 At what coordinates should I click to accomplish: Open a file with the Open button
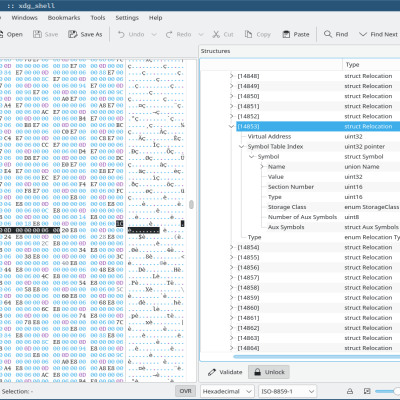pos(11,34)
